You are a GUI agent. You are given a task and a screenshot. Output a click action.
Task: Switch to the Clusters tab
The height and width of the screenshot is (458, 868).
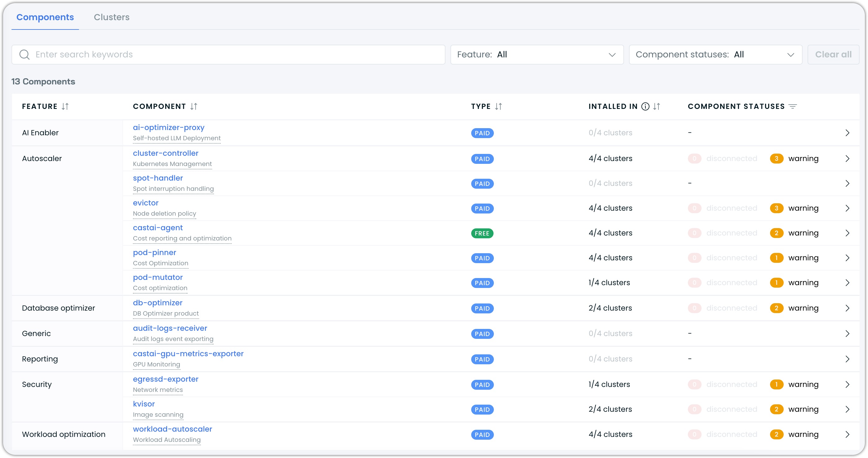click(112, 17)
